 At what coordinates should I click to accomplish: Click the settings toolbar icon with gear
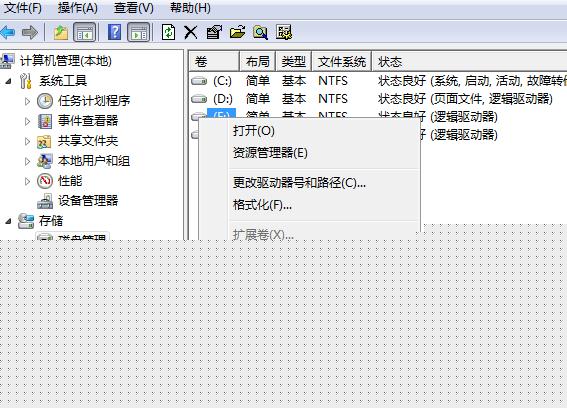[284, 33]
